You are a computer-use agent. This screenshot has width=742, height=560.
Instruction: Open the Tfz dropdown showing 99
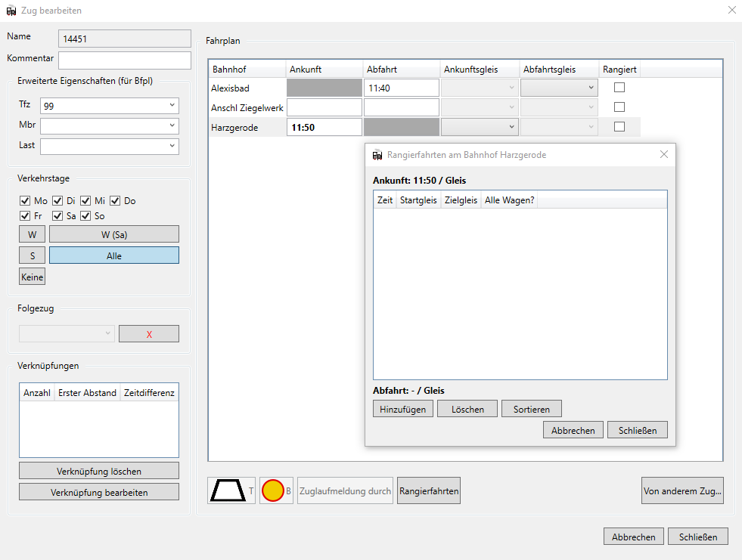point(110,106)
